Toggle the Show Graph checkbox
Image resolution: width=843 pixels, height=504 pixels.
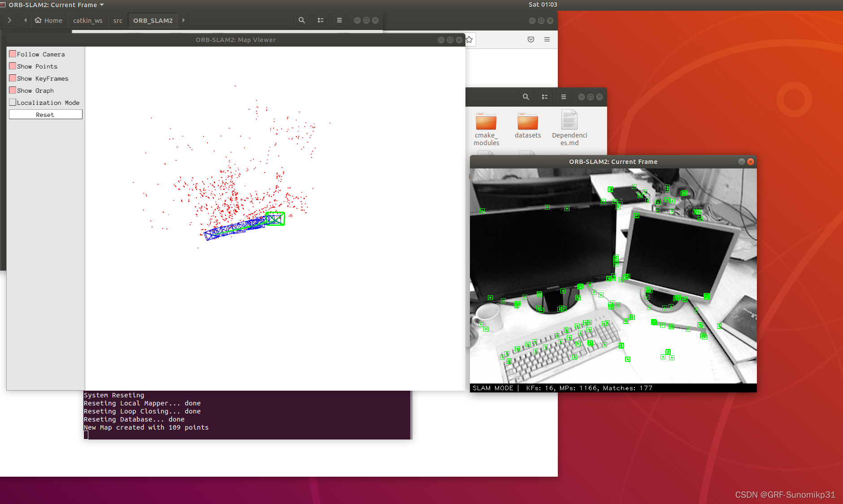[x=13, y=90]
